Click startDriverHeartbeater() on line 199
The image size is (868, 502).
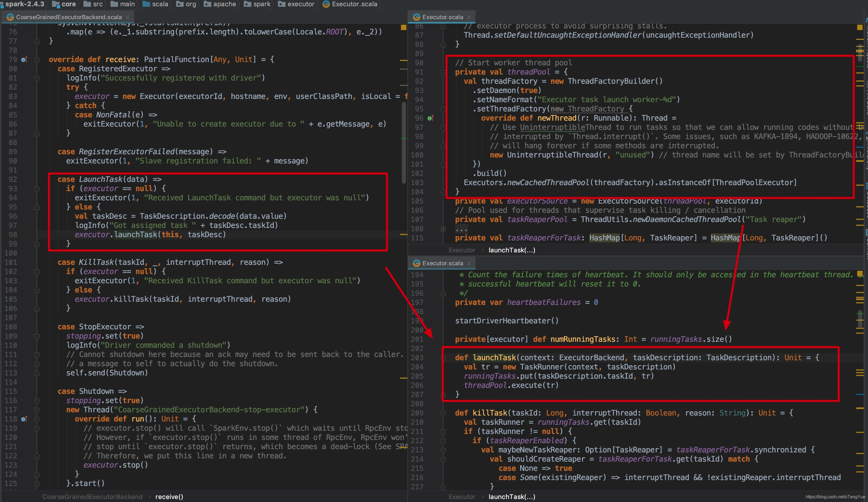(507, 321)
